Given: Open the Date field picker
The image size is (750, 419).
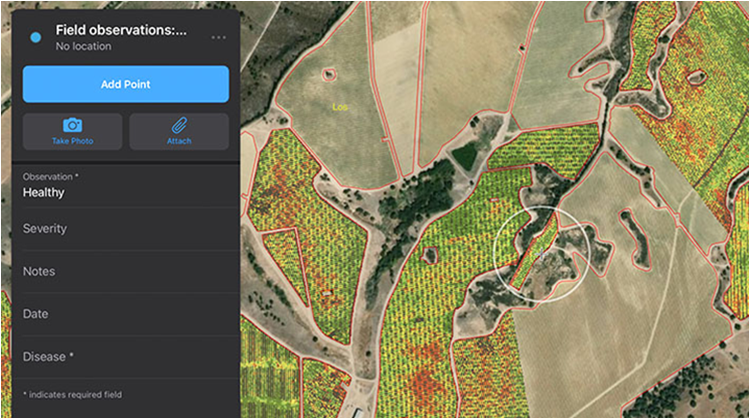Looking at the screenshot, I should (x=120, y=314).
